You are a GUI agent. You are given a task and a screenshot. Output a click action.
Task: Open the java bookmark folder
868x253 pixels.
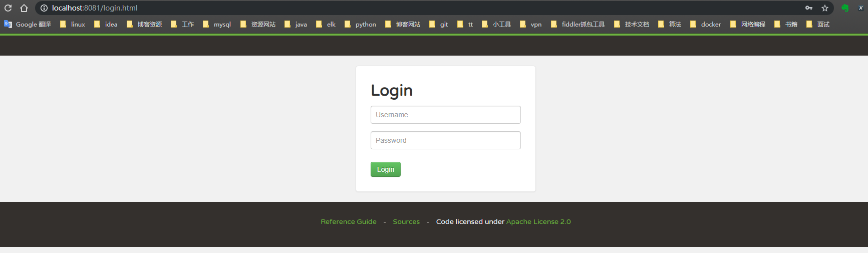click(x=296, y=24)
